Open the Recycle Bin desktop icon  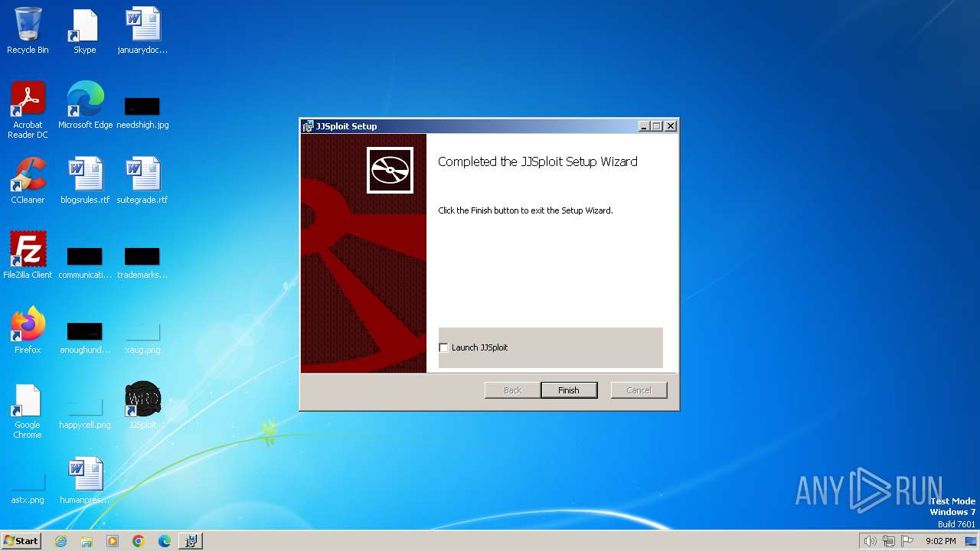point(28,31)
